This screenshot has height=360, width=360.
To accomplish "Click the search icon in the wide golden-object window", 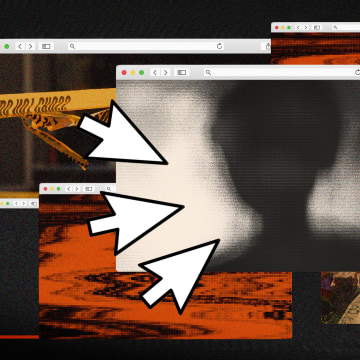I will 72,46.
